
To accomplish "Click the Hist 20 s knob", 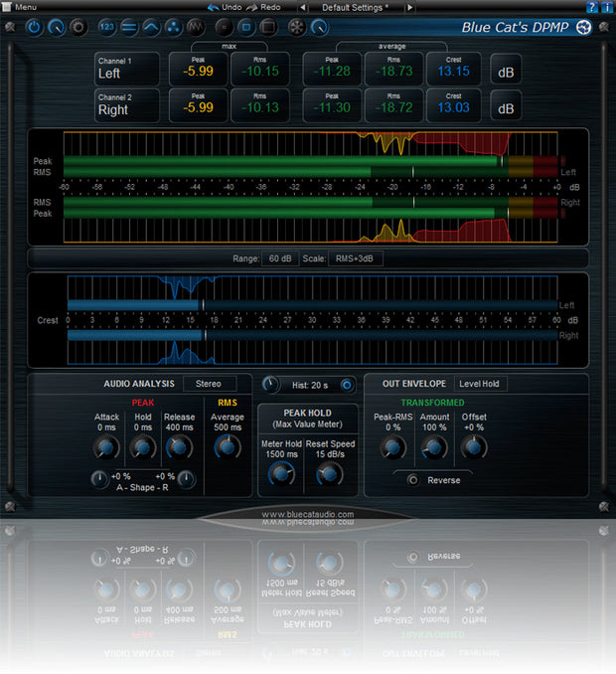I will pyautogui.click(x=270, y=385).
